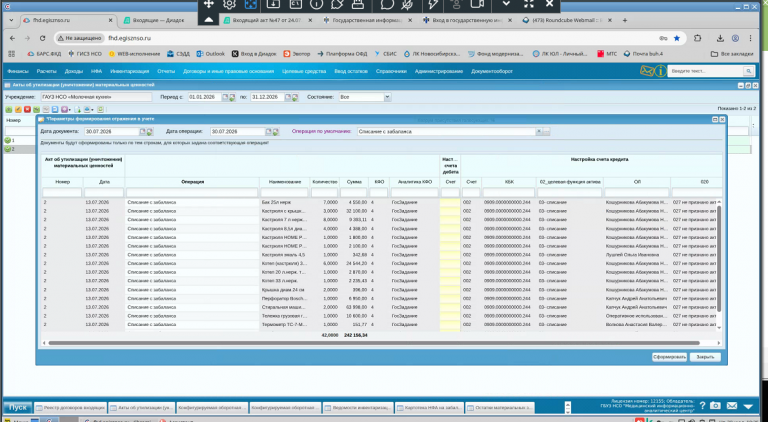Image resolution: width=768 pixels, height=422 pixels.
Task: Click the green add-record toolbar icon
Action: click(x=8, y=110)
